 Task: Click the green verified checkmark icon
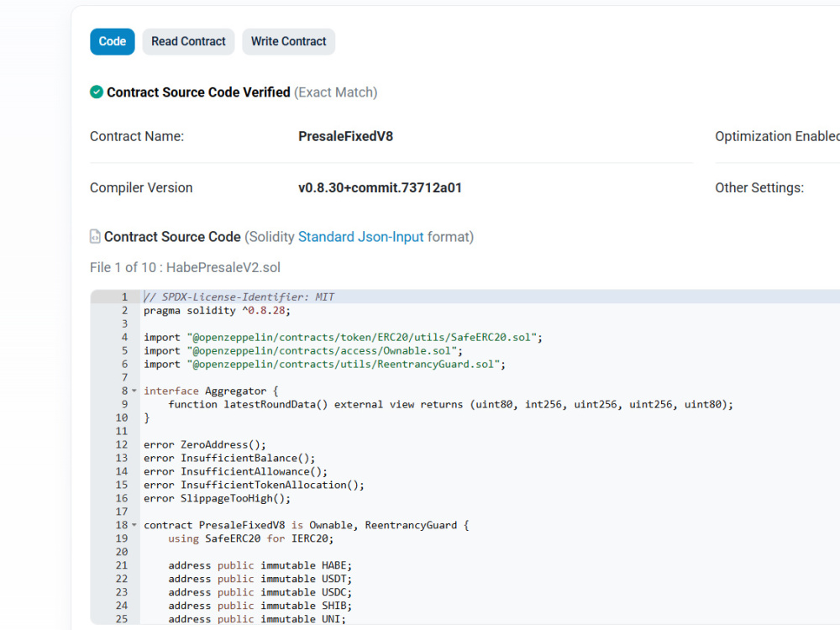tap(97, 92)
